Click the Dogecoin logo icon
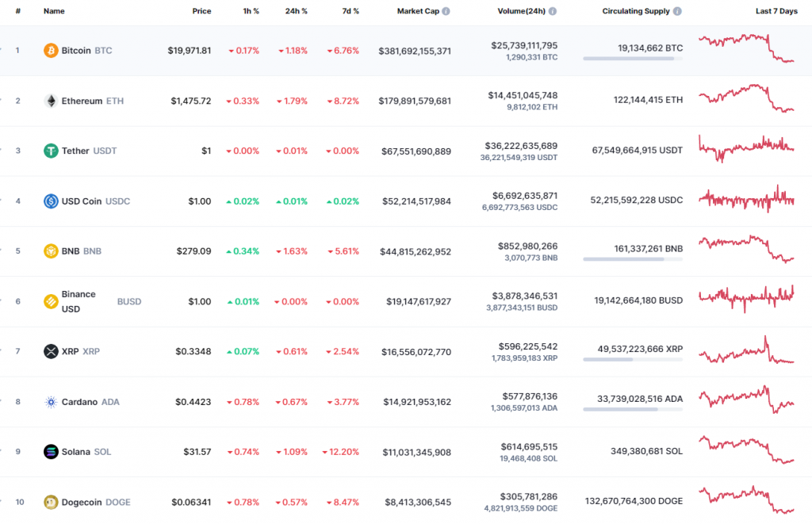 (51, 502)
